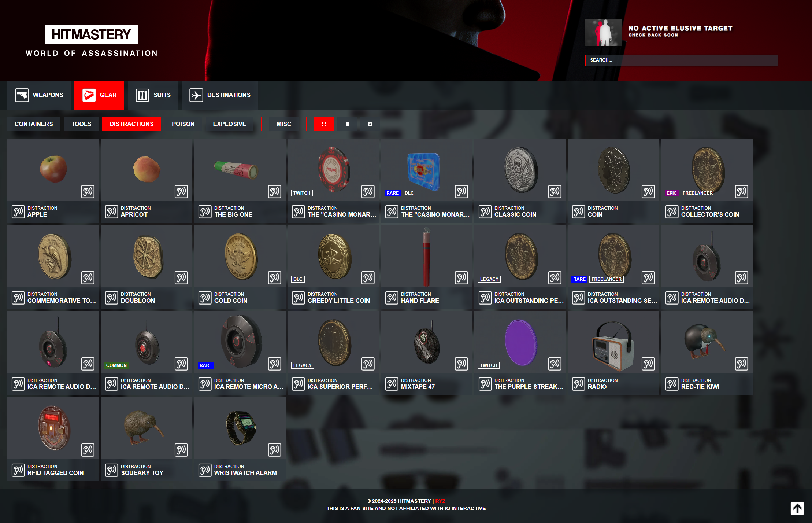This screenshot has height=523, width=812.
Task: Click the elusive target silhouette image
Action: (603, 32)
